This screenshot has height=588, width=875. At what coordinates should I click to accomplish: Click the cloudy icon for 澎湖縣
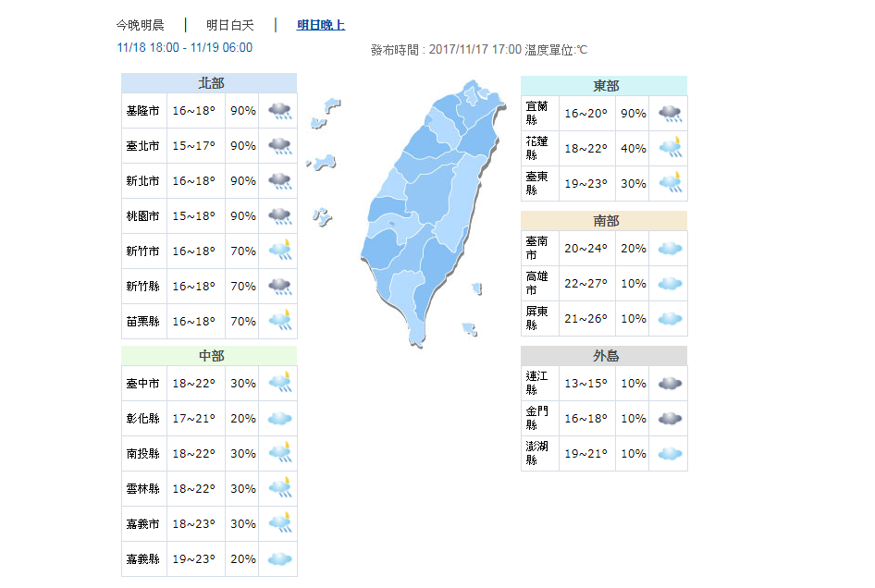click(670, 454)
